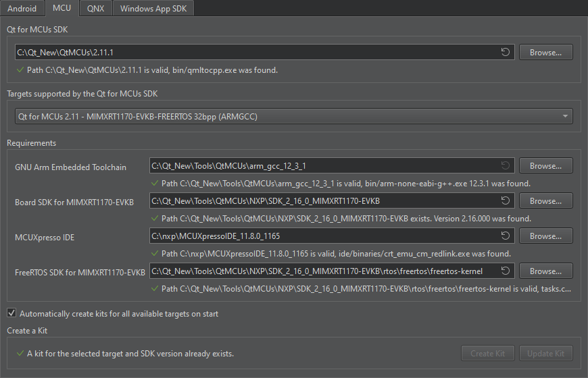The width and height of the screenshot is (588, 378).
Task: Switch to the Android tab
Action: pyautogui.click(x=22, y=8)
